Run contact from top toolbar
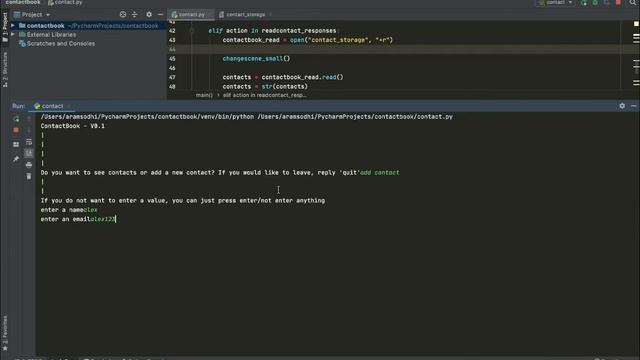 [584, 2]
